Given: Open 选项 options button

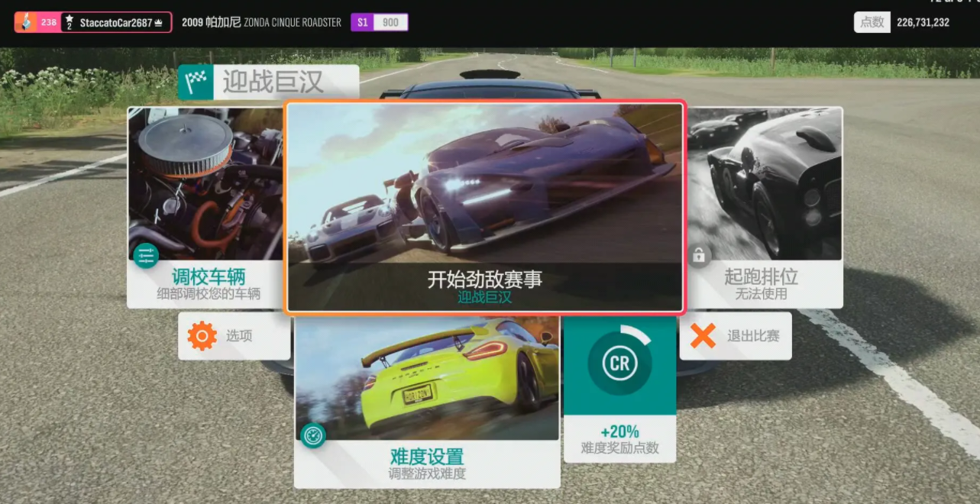Looking at the screenshot, I should click(x=234, y=336).
